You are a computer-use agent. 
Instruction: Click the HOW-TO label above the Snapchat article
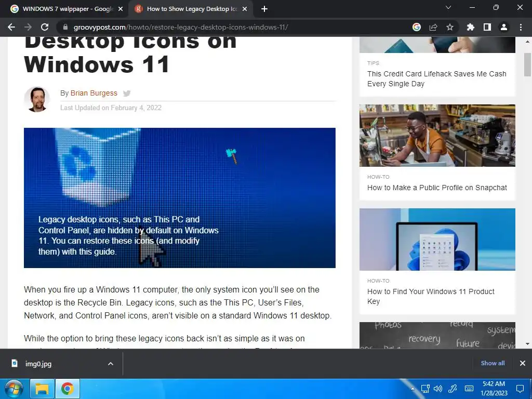click(378, 177)
